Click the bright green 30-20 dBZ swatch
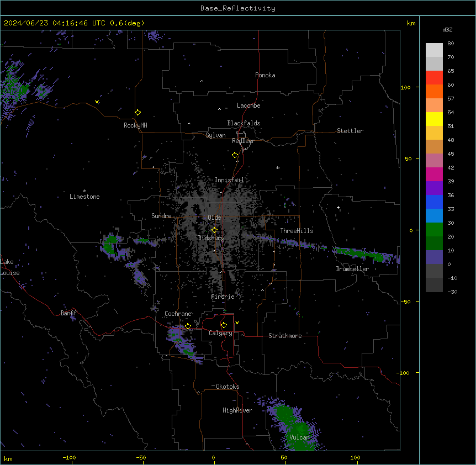The image size is (476, 465). tap(434, 230)
